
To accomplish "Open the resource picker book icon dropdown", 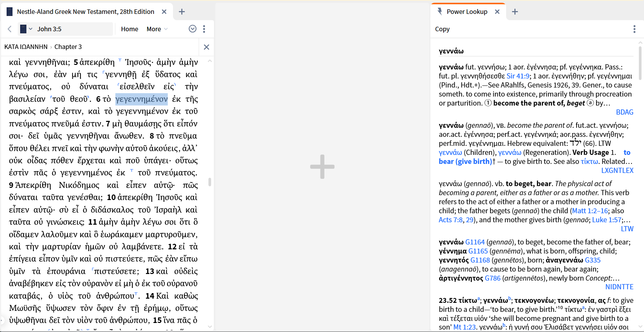I will pyautogui.click(x=26, y=29).
